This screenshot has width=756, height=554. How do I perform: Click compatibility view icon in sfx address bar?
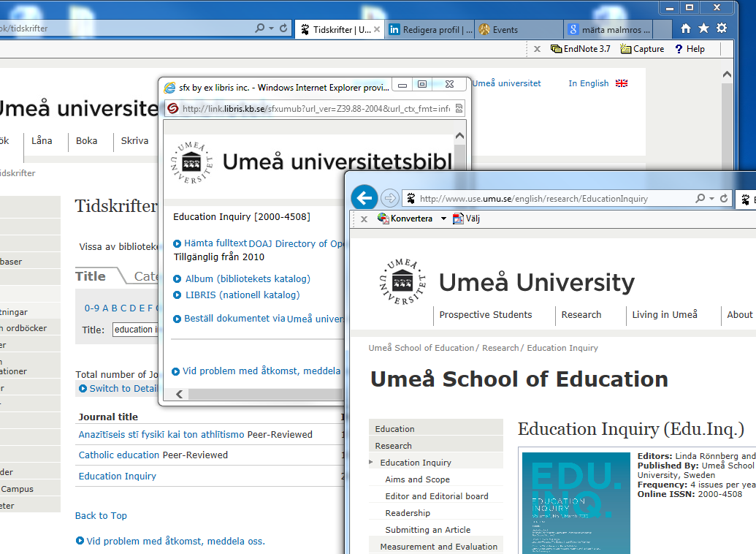pyautogui.click(x=459, y=109)
